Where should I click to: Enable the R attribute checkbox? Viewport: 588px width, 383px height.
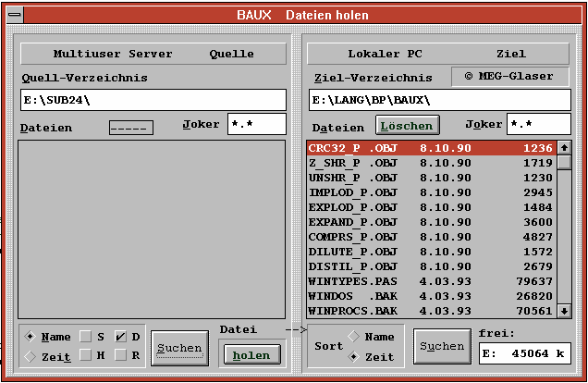[120, 355]
